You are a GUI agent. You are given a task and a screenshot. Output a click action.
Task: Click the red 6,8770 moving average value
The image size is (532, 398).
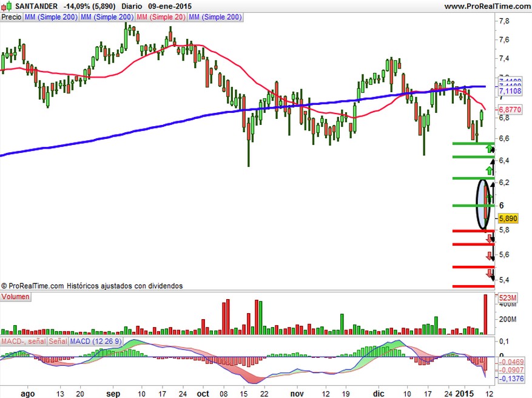(510, 110)
